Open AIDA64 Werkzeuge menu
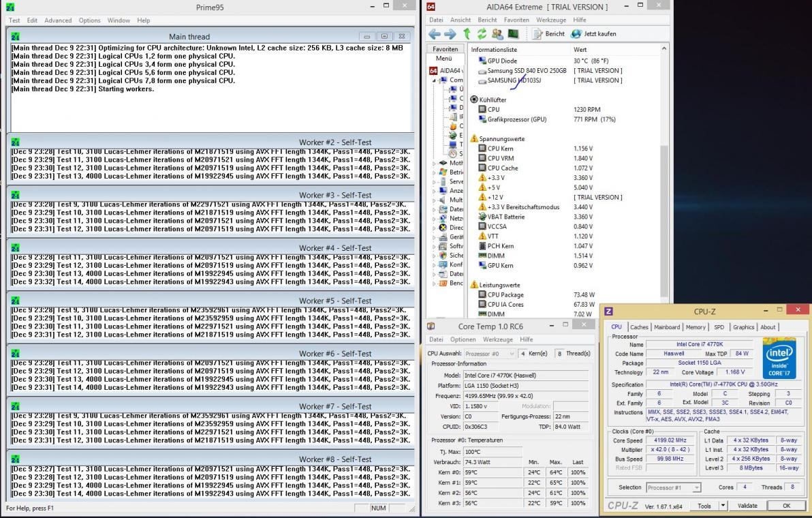Viewport: 812px width, 518px height. 551,20
